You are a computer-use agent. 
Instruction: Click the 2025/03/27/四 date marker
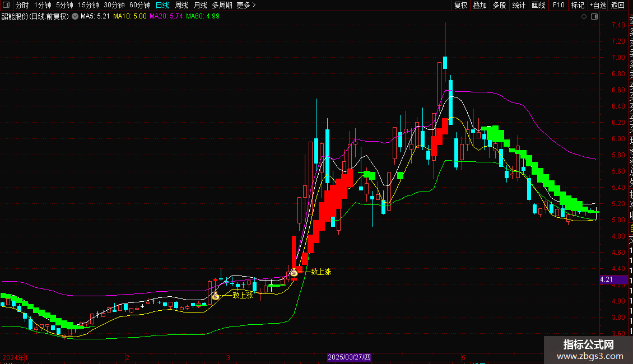349,357
